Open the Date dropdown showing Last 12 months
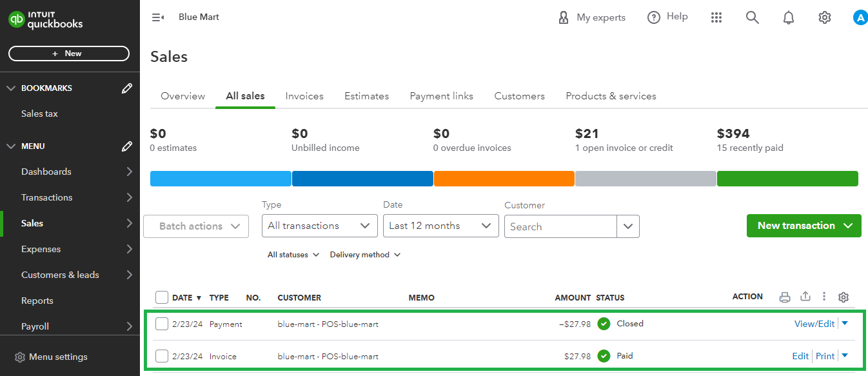This screenshot has width=868, height=376. coord(440,226)
